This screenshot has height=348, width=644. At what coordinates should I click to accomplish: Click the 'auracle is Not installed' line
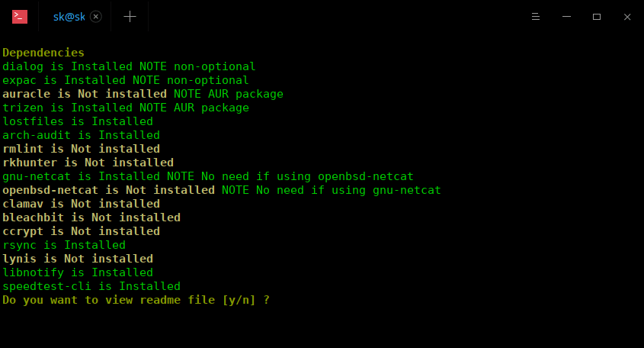pos(143,94)
